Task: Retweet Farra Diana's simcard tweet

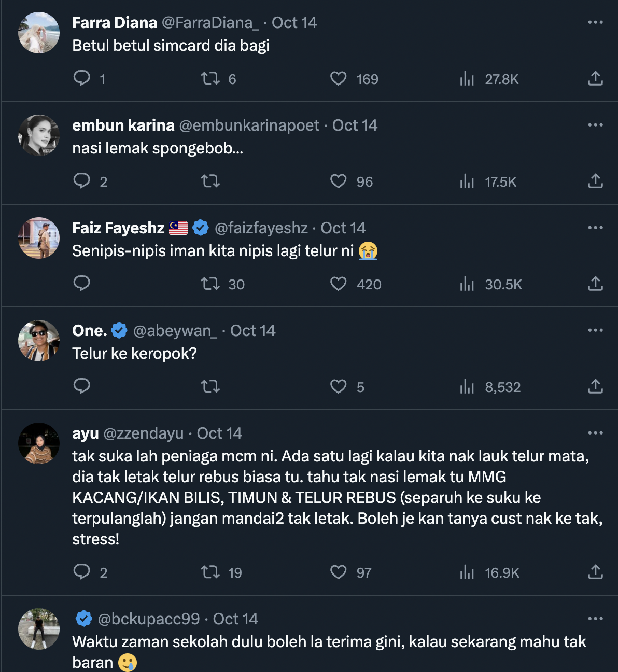Action: [210, 78]
